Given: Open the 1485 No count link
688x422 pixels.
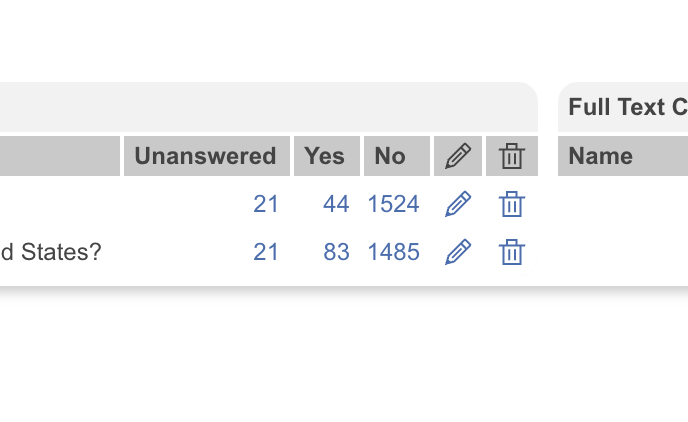Looking at the screenshot, I should click(x=393, y=252).
